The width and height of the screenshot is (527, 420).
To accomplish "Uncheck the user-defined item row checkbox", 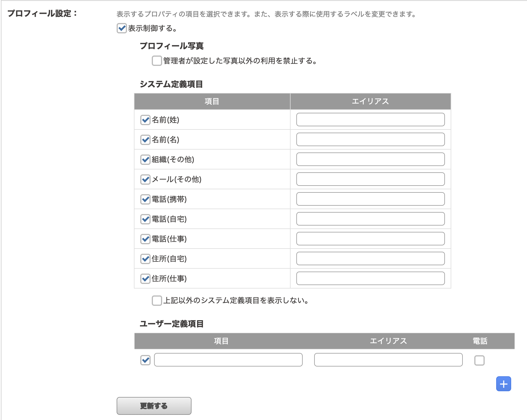I will (145, 360).
